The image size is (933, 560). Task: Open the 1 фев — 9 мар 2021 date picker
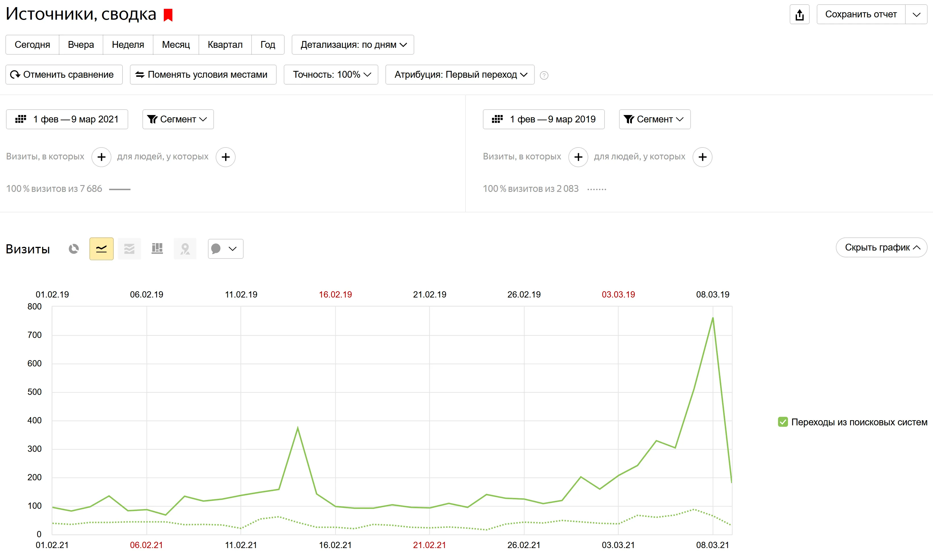(67, 119)
